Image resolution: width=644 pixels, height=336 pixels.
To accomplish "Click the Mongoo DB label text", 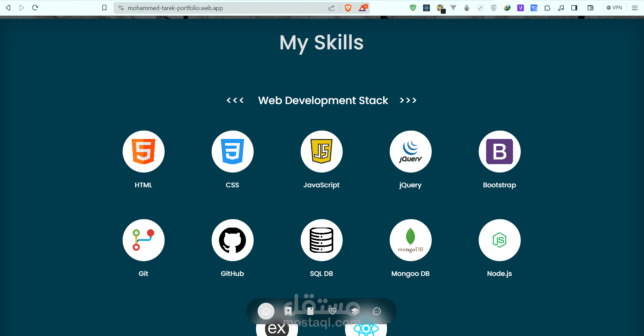I will [411, 274].
